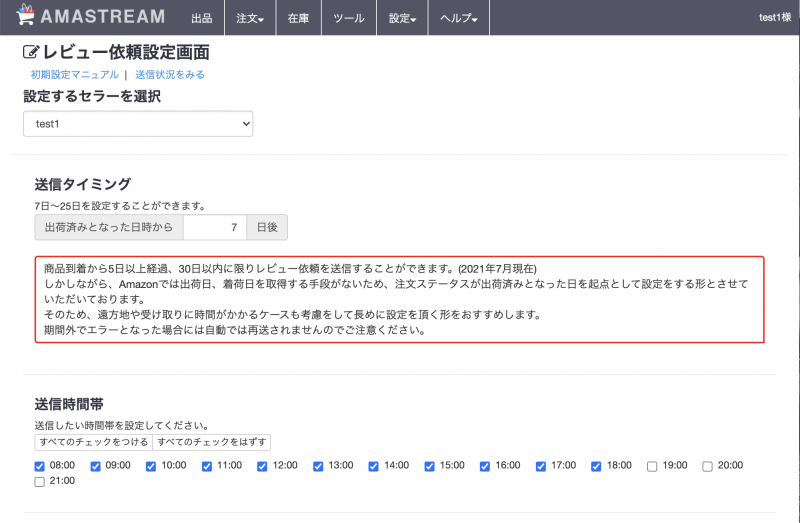Uncheck the 17:00 time slot
The image size is (800, 523).
point(541,466)
